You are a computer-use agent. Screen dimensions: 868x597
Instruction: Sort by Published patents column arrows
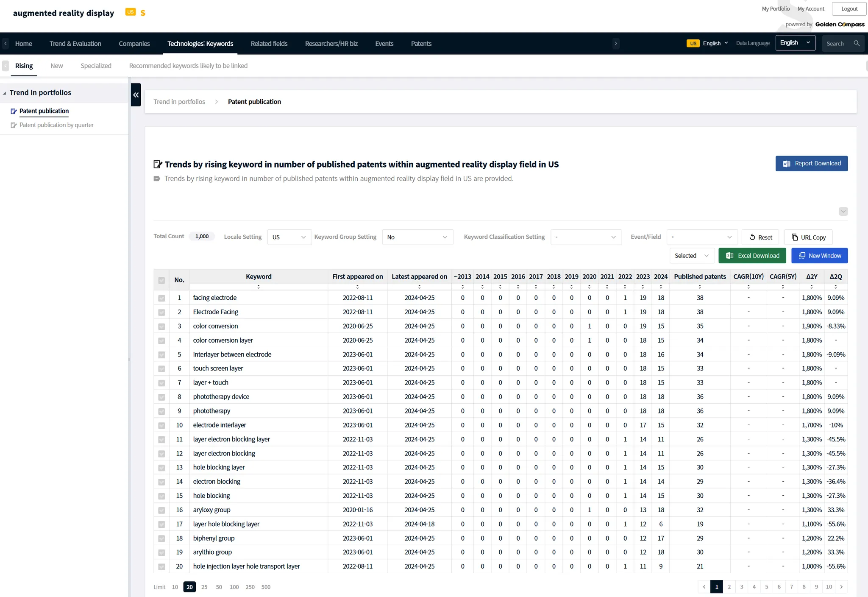(700, 287)
